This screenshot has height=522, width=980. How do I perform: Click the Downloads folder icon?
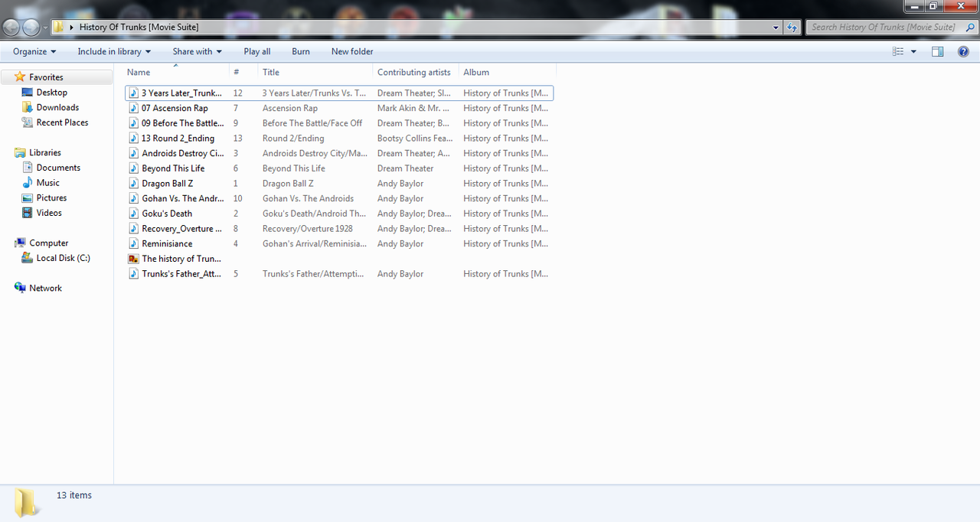(x=28, y=107)
